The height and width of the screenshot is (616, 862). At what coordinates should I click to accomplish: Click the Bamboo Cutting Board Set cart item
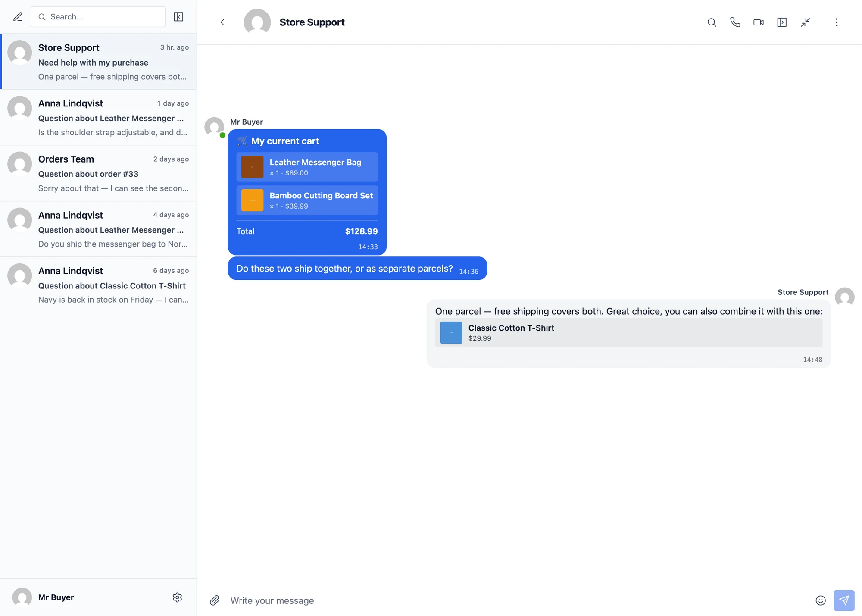[x=307, y=200]
